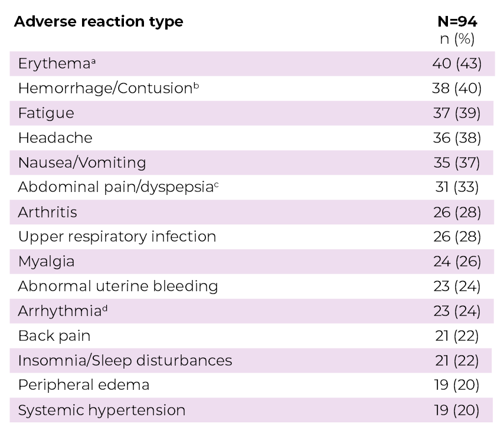Click the N=94 column header
504x433 pixels.
click(457, 22)
